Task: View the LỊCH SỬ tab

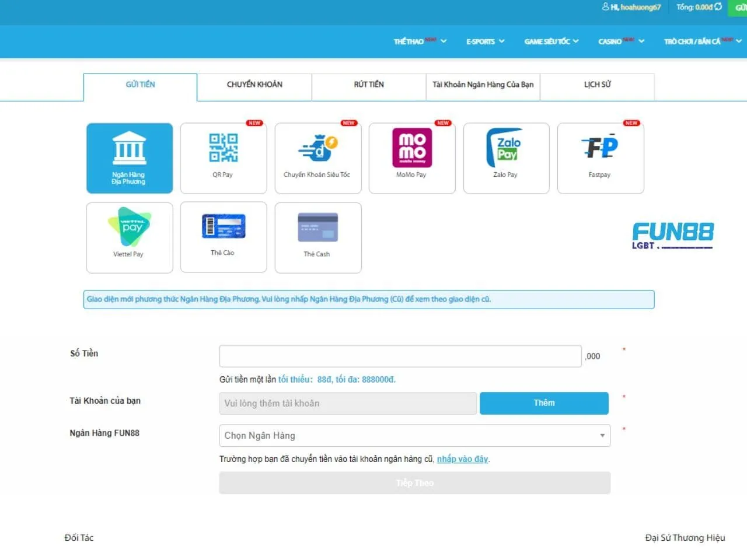Action: [x=598, y=87]
